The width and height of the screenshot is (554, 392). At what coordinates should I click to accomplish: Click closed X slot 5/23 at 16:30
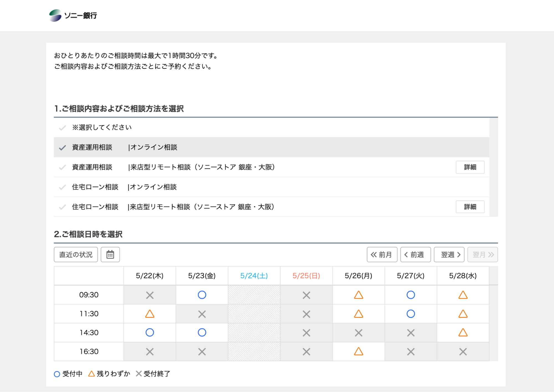click(x=202, y=352)
